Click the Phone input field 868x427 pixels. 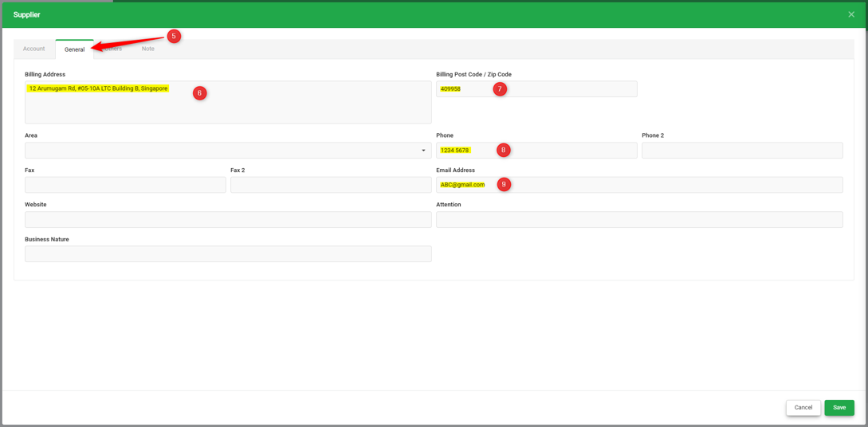tap(536, 151)
